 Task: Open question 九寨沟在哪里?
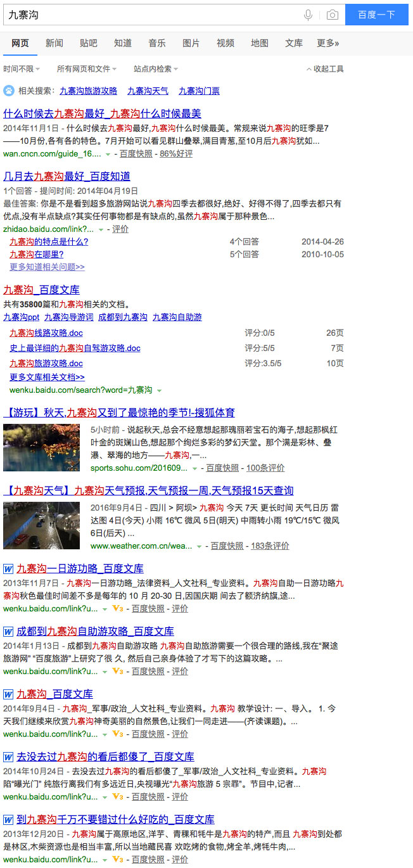click(37, 254)
